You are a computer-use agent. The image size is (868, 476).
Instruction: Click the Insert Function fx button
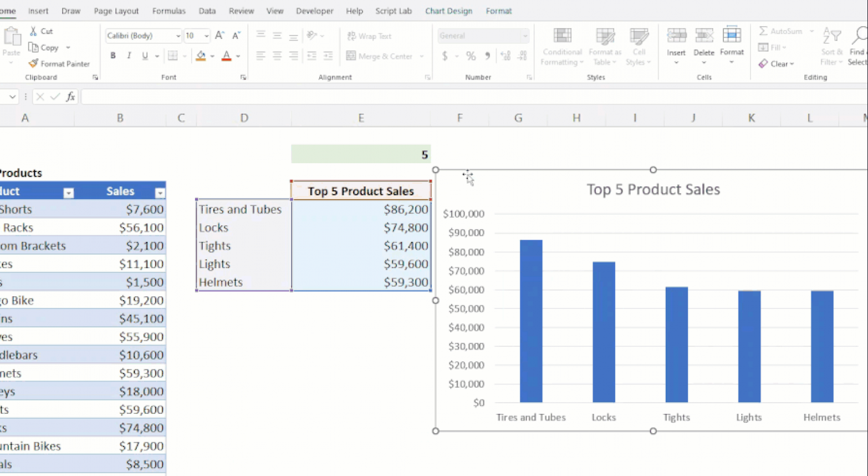[x=70, y=97]
